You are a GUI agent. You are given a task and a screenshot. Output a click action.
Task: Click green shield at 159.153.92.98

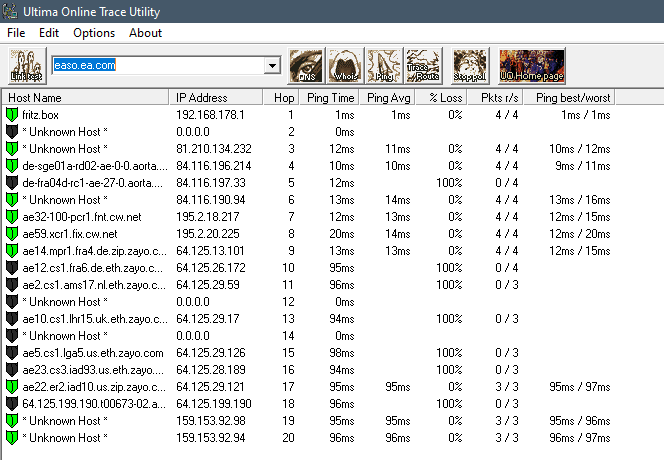pos(12,421)
